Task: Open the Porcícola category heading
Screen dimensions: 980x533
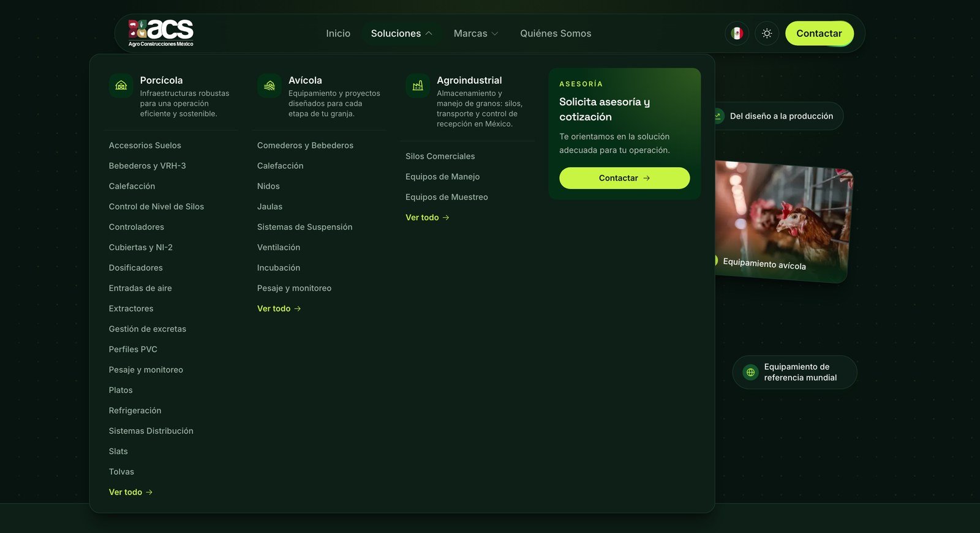Action: click(161, 80)
